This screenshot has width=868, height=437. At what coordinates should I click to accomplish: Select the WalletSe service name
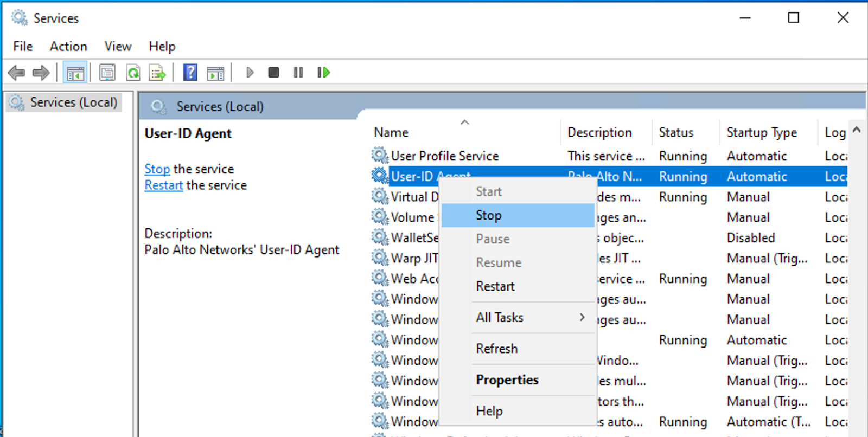(x=414, y=237)
